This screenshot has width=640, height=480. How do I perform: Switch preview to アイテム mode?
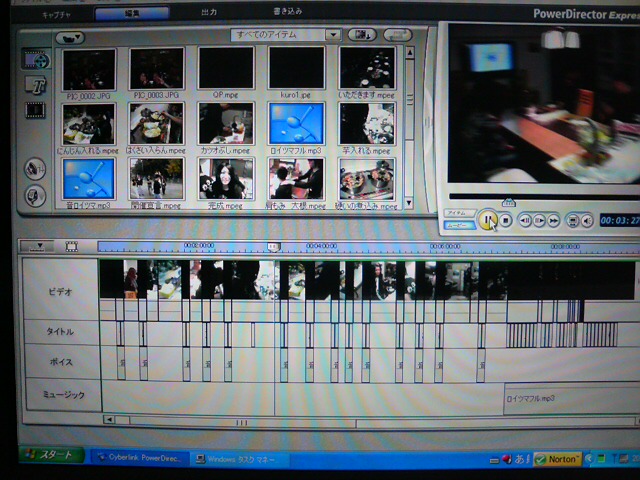pyautogui.click(x=459, y=213)
